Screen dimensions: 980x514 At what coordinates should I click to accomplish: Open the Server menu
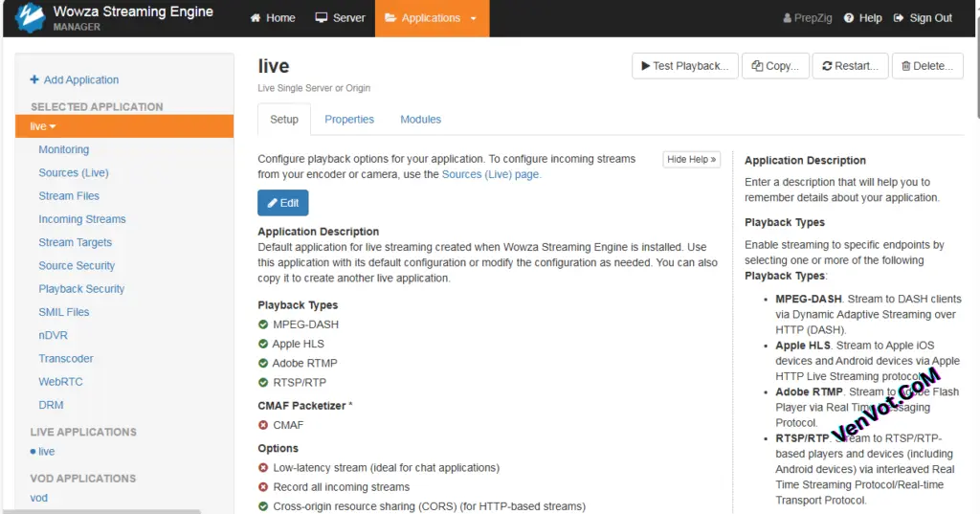[340, 18]
